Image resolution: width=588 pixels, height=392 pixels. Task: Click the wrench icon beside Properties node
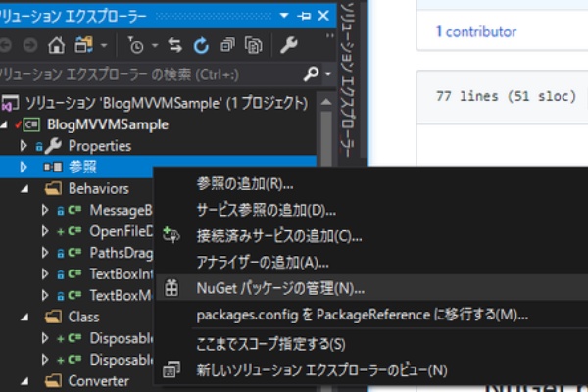53,146
